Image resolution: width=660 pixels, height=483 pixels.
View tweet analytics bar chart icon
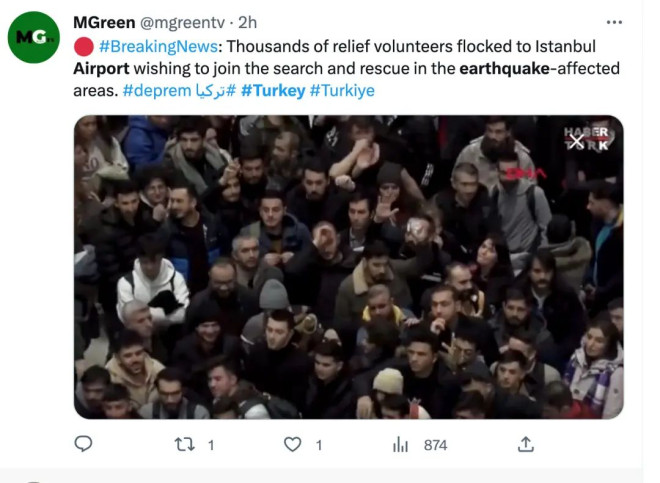coord(400,445)
